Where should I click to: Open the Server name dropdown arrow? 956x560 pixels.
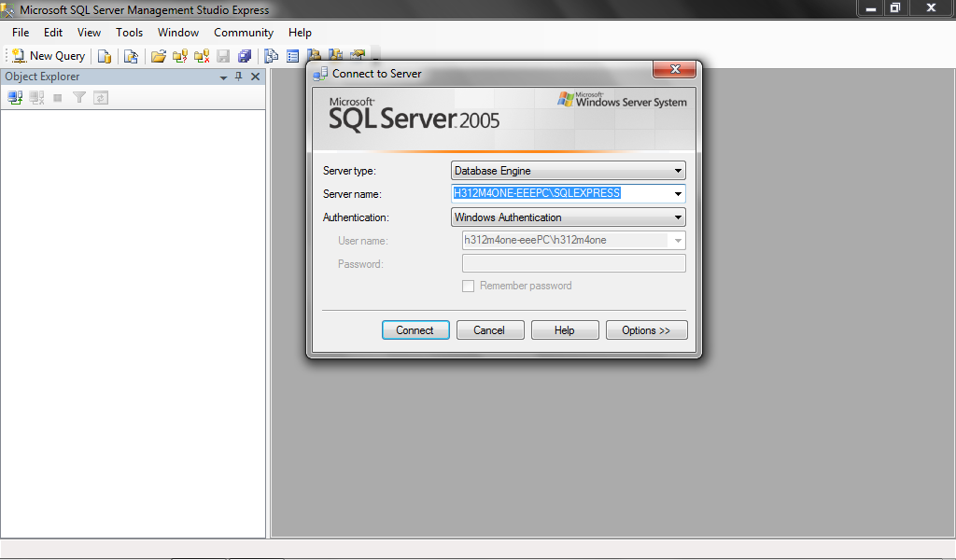click(678, 194)
